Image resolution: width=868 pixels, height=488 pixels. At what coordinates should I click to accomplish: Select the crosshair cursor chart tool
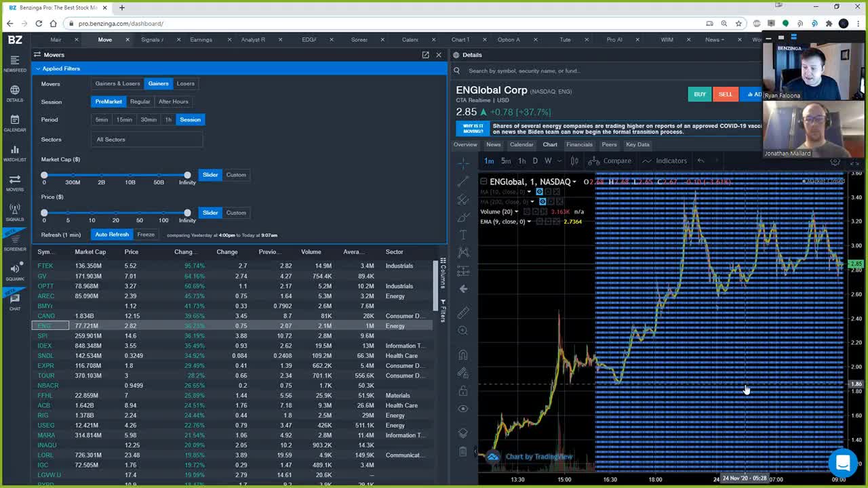click(x=463, y=163)
